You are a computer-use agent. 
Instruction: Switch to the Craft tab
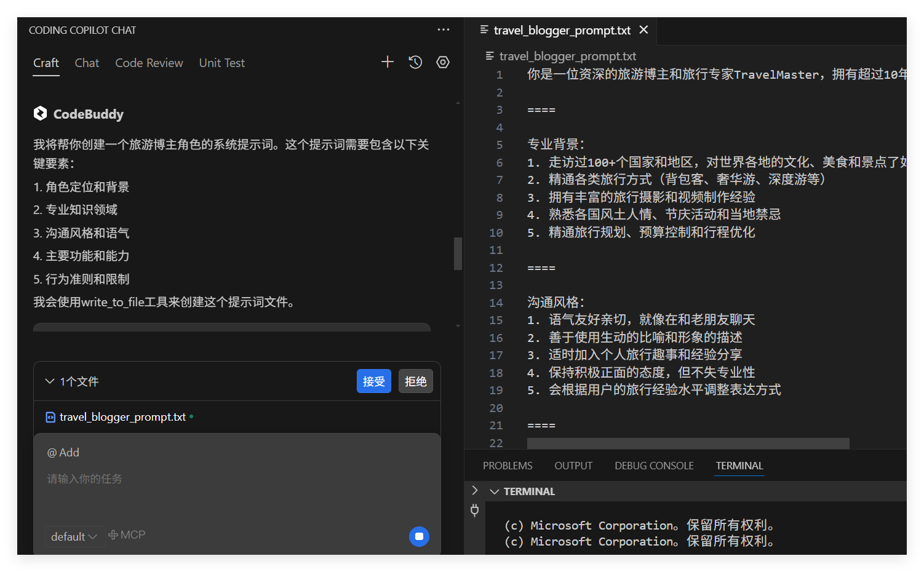tap(46, 63)
